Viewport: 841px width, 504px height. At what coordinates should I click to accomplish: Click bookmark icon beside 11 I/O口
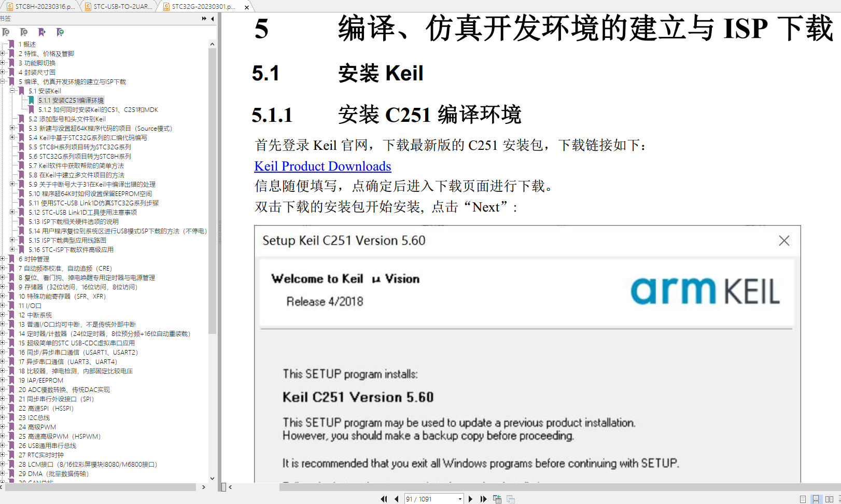[11, 305]
